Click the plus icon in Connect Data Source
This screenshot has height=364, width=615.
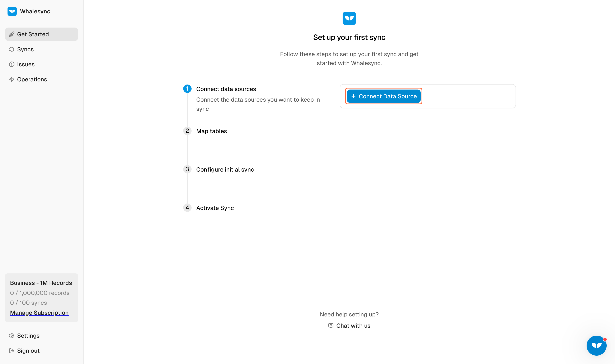353,96
